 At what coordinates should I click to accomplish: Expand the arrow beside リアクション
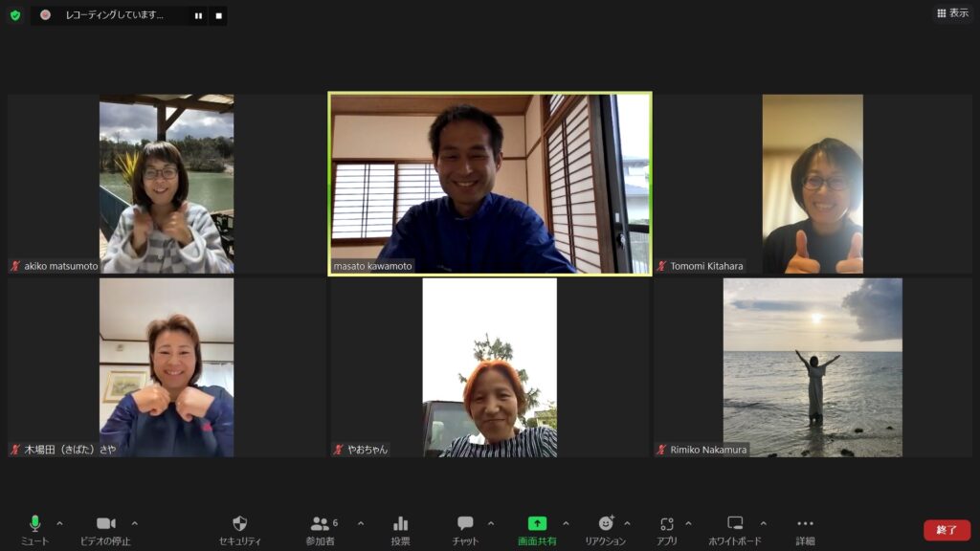click(627, 523)
